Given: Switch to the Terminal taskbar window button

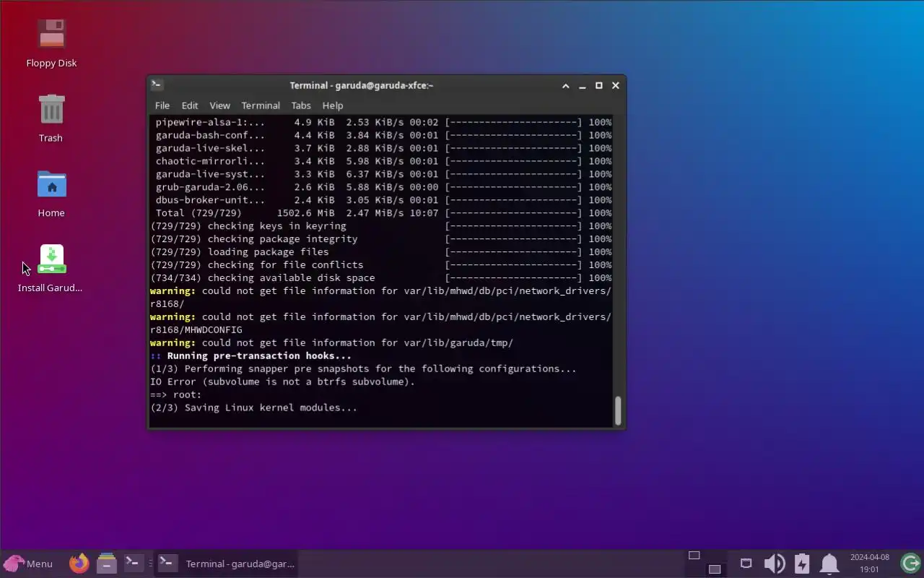Looking at the screenshot, I should pyautogui.click(x=227, y=564).
